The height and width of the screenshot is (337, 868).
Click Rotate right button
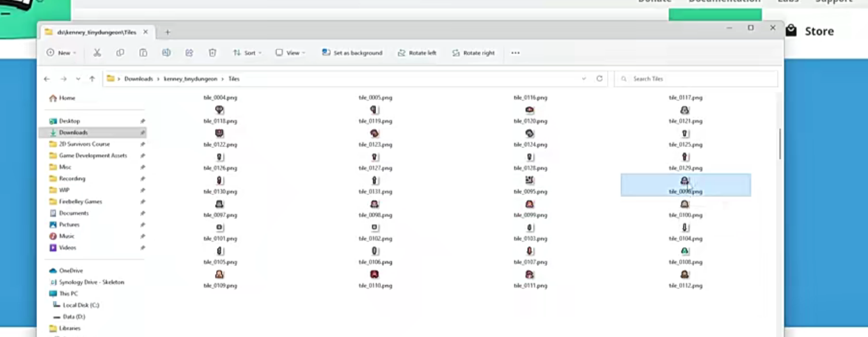473,53
